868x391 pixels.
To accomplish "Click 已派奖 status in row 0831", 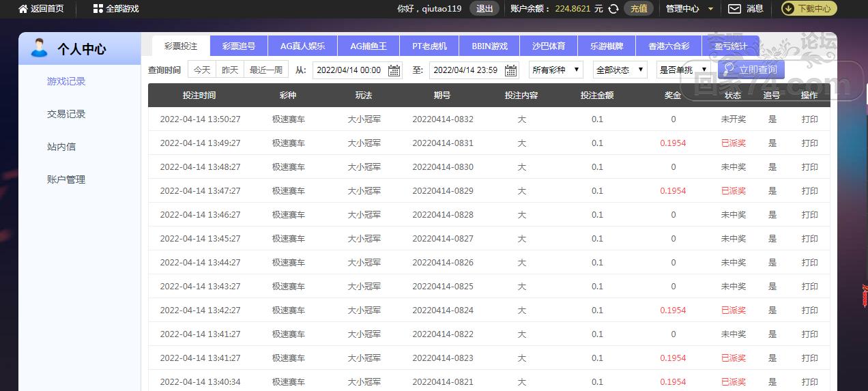I will [734, 143].
